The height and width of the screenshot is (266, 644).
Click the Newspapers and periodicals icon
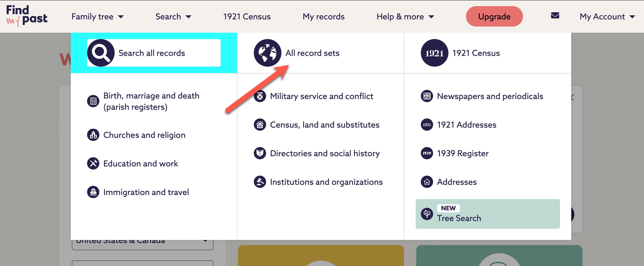point(427,96)
